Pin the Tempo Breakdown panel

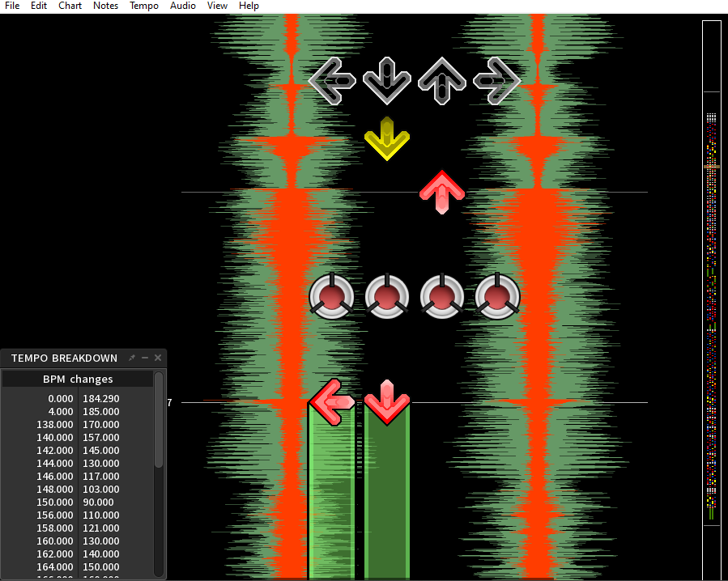pyautogui.click(x=132, y=358)
